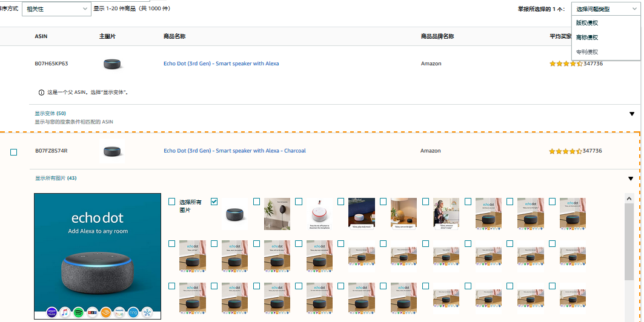Click star rating icons in B07H65KP63 row
This screenshot has width=644, height=322.
(566, 64)
